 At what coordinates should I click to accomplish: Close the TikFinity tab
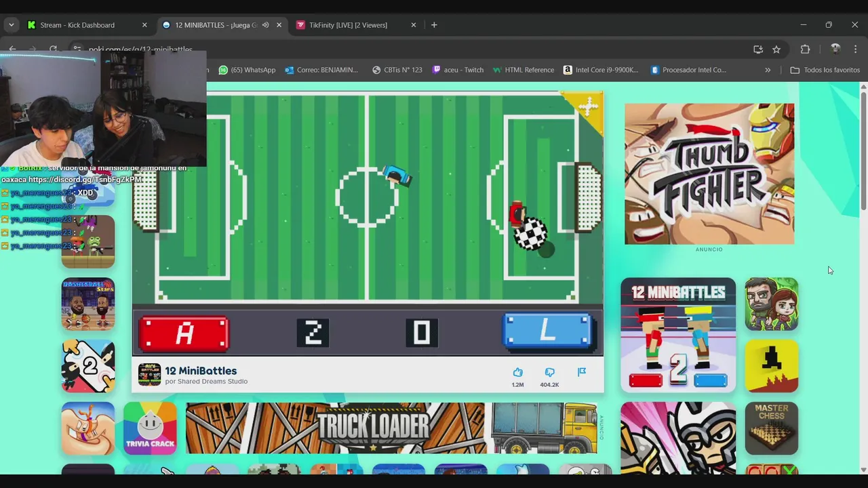click(414, 25)
